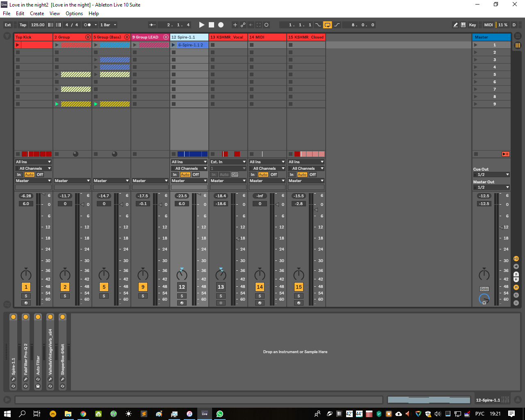This screenshot has height=420, width=525.
Task: Open the Edit menu
Action: point(20,14)
